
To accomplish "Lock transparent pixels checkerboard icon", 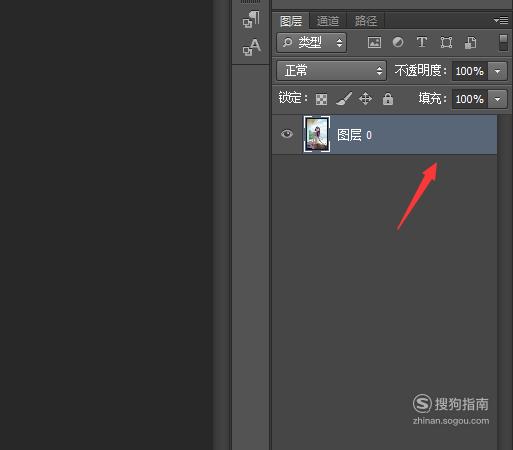I will [321, 99].
